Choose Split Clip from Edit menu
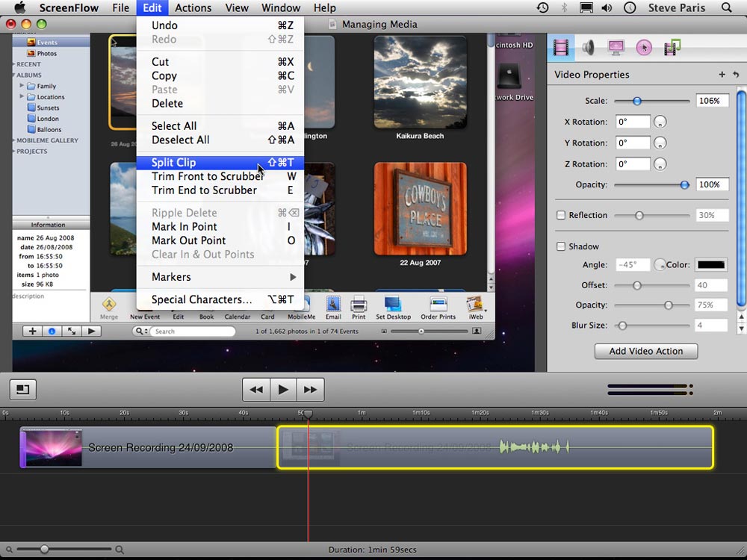 (x=173, y=163)
